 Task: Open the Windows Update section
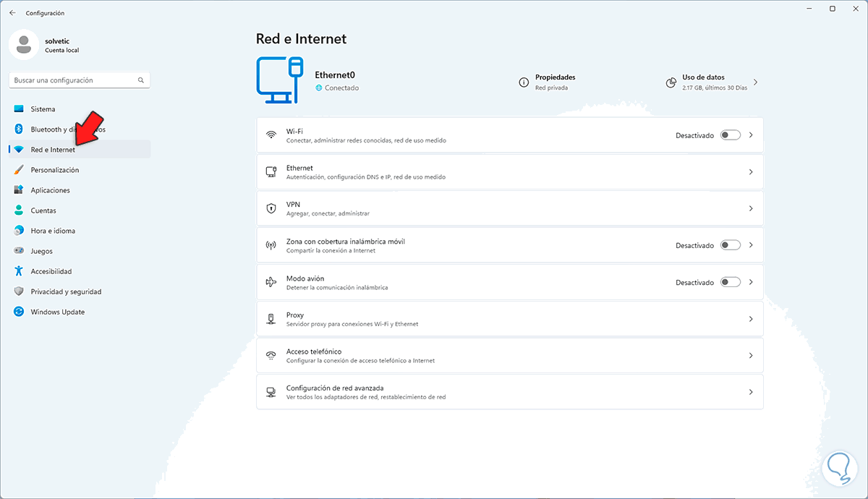[80, 312]
